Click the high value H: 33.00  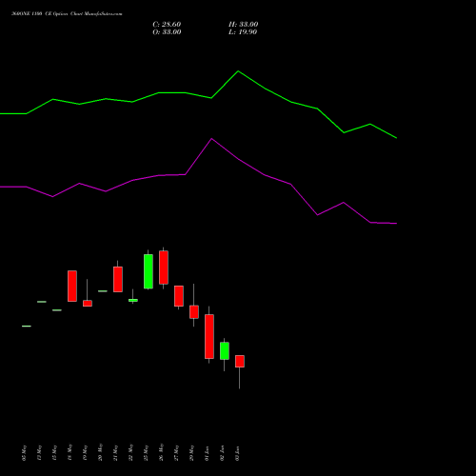(x=243, y=25)
